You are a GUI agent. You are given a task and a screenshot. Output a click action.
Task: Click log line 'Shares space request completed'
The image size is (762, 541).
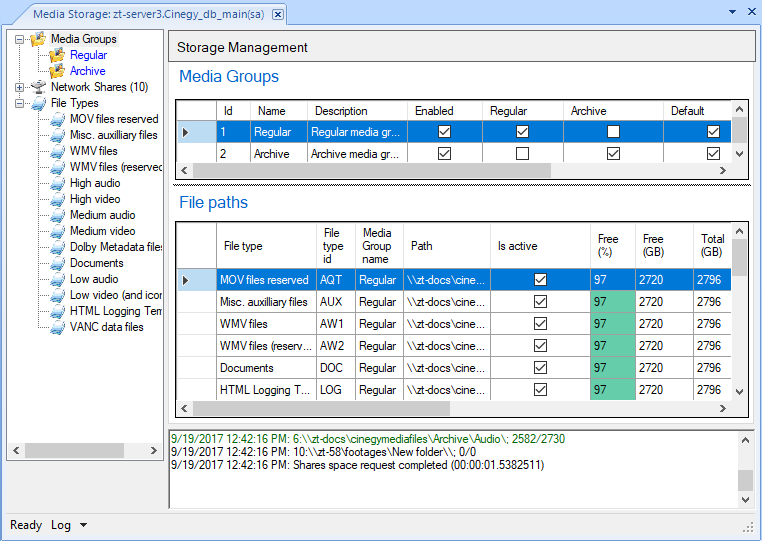[x=357, y=465]
